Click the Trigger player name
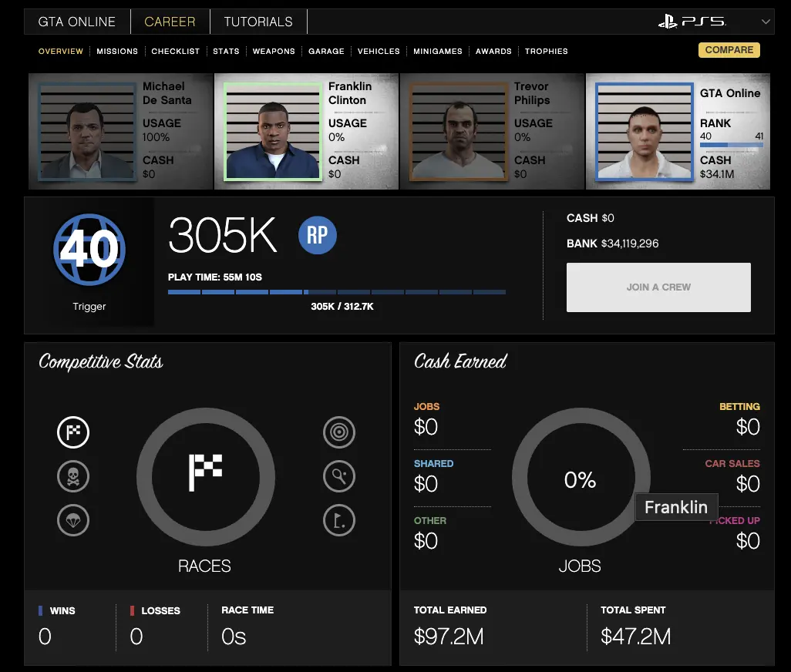The height and width of the screenshot is (672, 791). click(x=89, y=307)
